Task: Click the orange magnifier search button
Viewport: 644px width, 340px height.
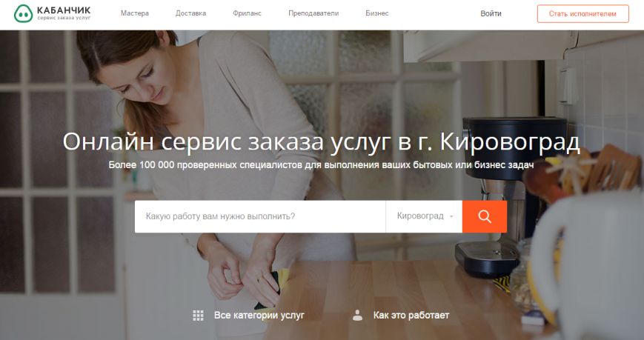Action: click(484, 216)
